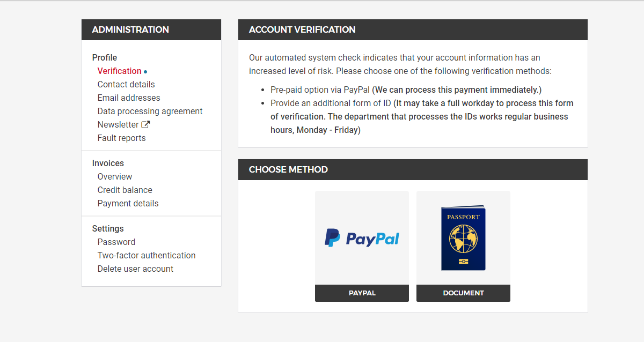The height and width of the screenshot is (342, 644).
Task: Open the Newsletter link
Action: coord(118,124)
